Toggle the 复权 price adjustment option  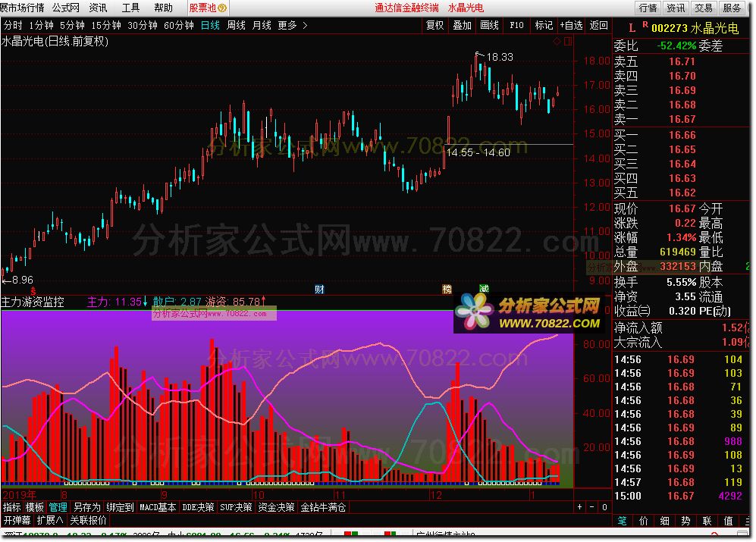pyautogui.click(x=435, y=25)
